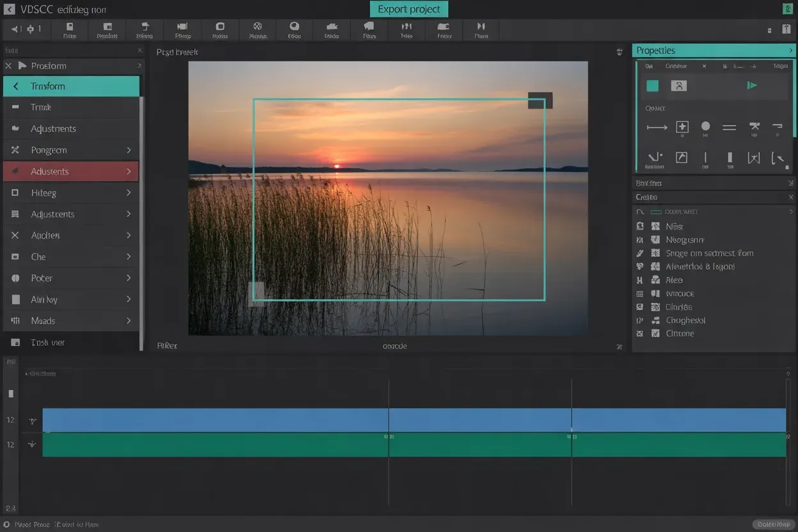The width and height of the screenshot is (798, 532).
Task: Click the blue timeline track clip
Action: (x=414, y=420)
